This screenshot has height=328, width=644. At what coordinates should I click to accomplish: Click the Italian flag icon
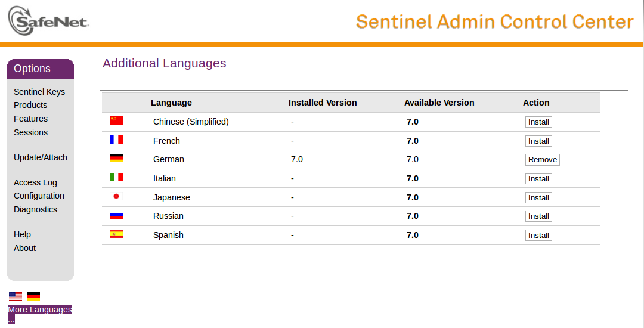point(116,177)
